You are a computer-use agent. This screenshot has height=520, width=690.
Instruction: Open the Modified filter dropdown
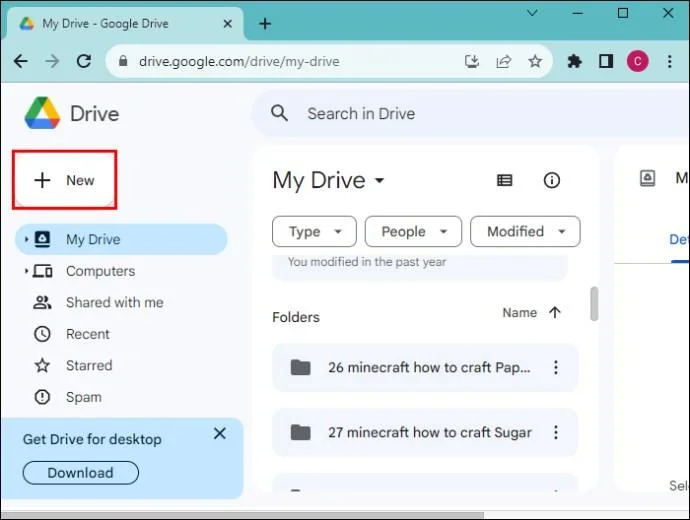[525, 231]
